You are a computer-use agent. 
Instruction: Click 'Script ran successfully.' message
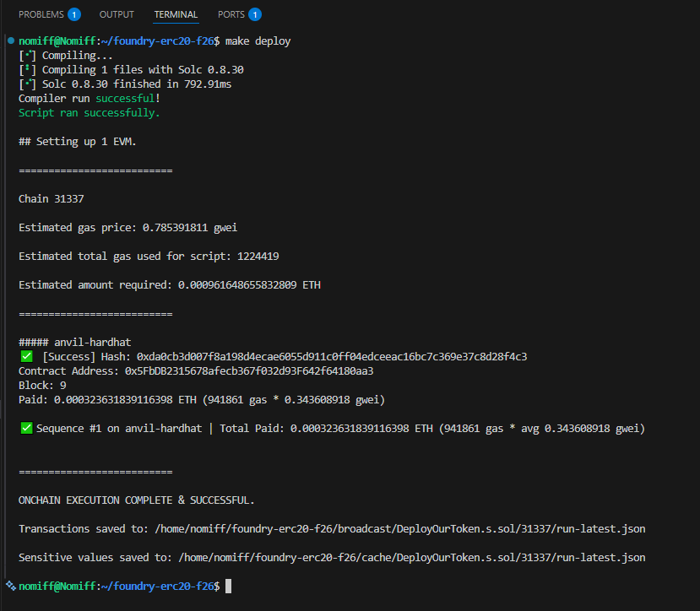point(90,113)
